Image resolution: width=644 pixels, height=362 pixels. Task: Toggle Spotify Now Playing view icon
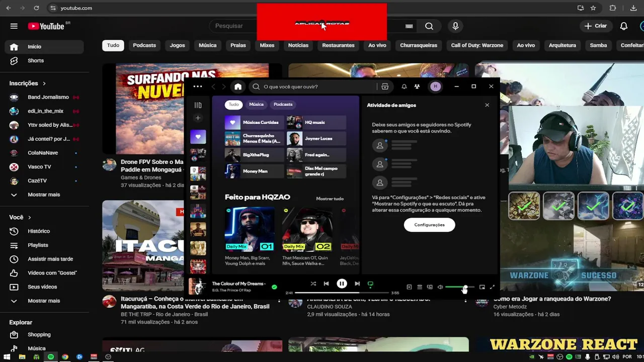[x=409, y=287]
